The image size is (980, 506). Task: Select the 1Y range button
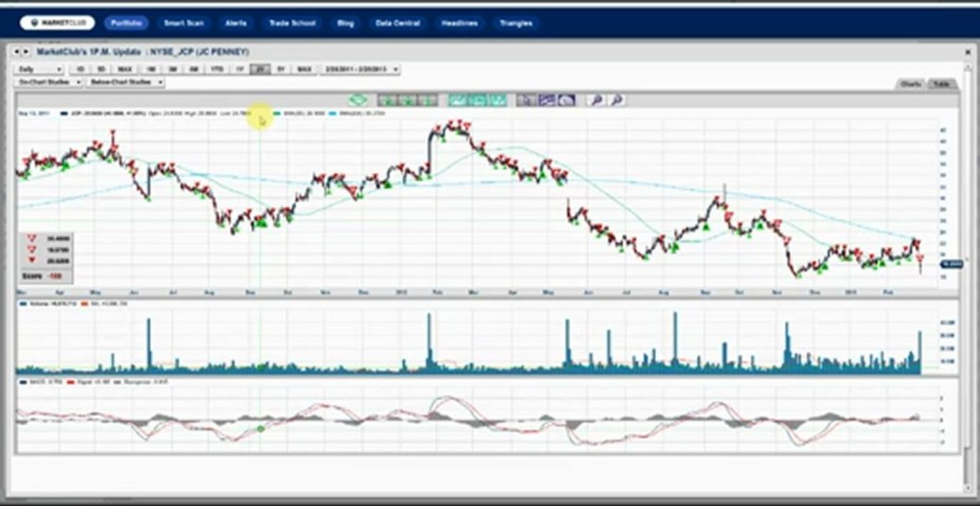tap(240, 70)
